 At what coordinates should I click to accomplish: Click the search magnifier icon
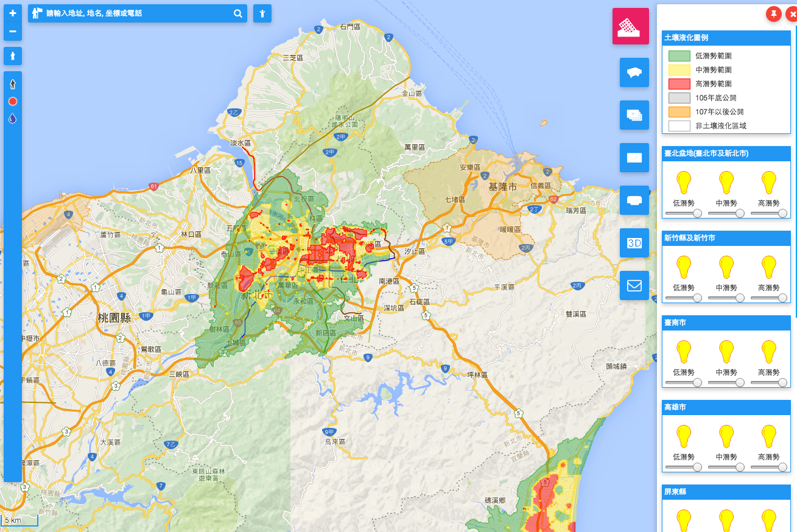coord(237,13)
